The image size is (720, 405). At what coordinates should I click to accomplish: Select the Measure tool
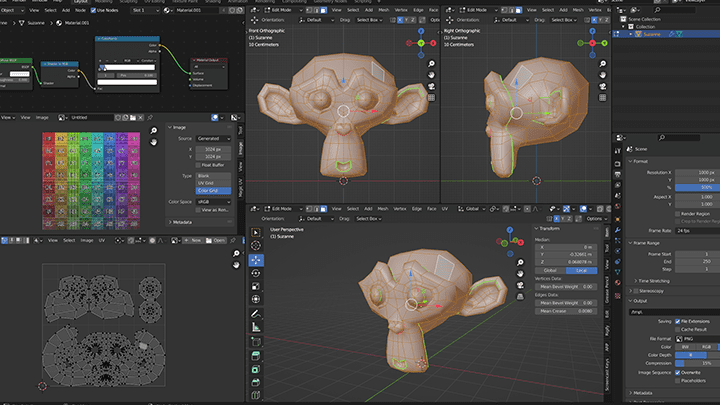(x=256, y=327)
